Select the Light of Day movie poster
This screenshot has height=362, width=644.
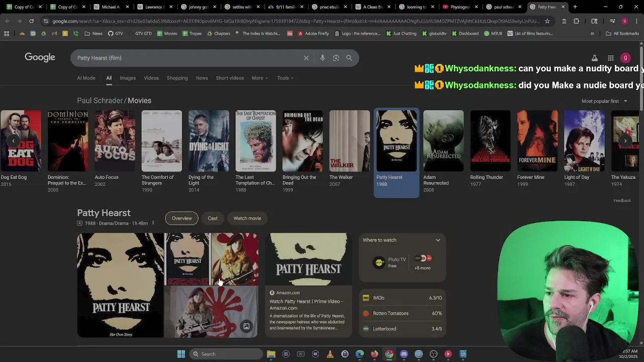pyautogui.click(x=584, y=141)
